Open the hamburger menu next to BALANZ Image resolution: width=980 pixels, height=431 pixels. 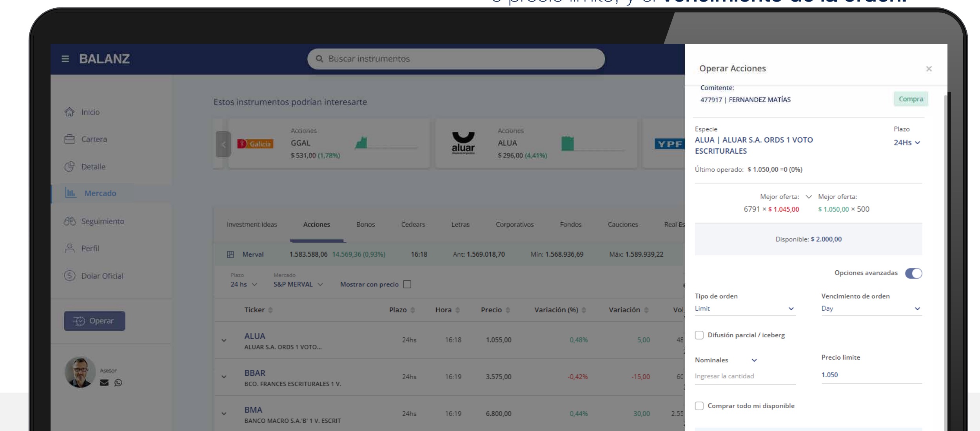[x=65, y=59]
